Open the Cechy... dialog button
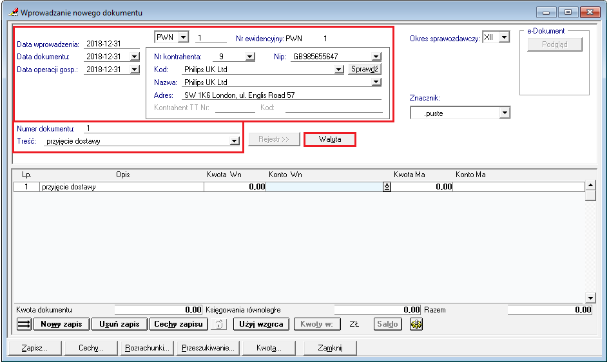The width and height of the screenshot is (609, 364). click(91, 348)
